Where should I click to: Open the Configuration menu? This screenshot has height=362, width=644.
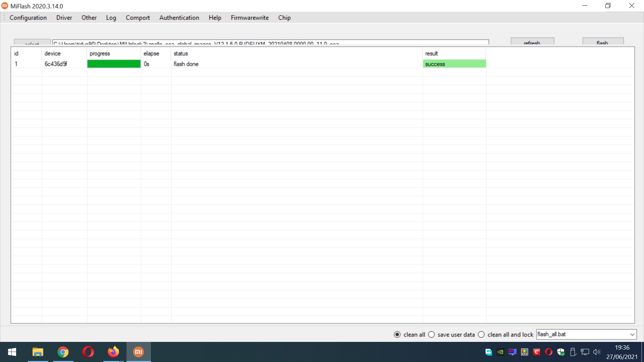pos(28,18)
